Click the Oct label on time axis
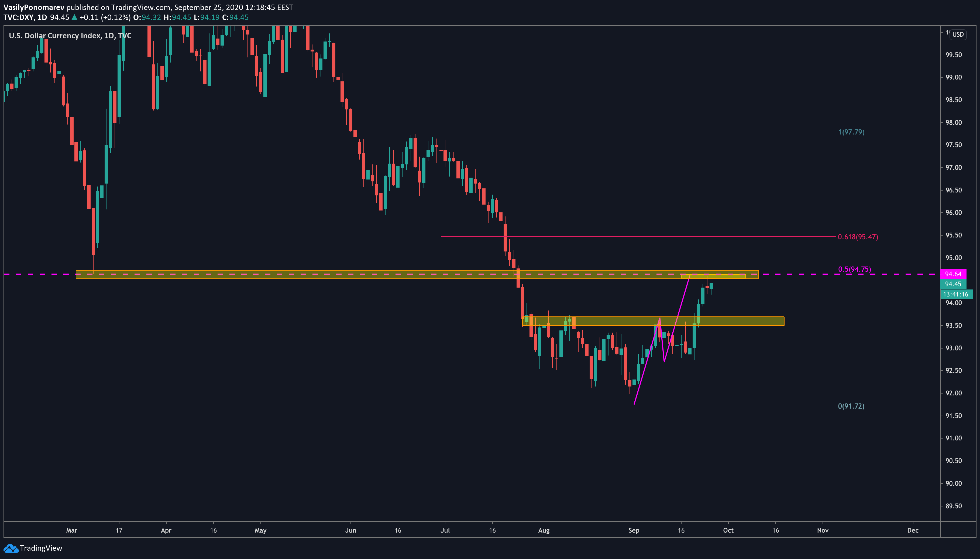The height and width of the screenshot is (559, 980). 728,530
